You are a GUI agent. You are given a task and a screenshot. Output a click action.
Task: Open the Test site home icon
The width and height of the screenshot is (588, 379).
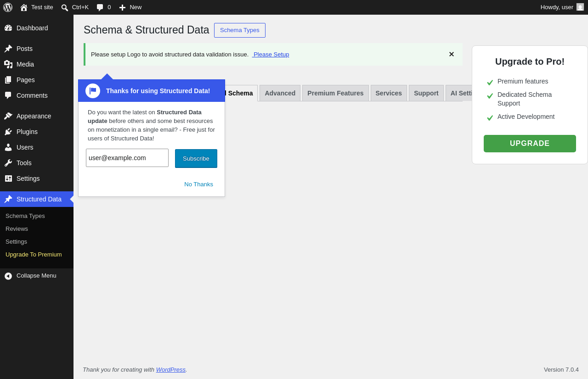click(x=24, y=7)
